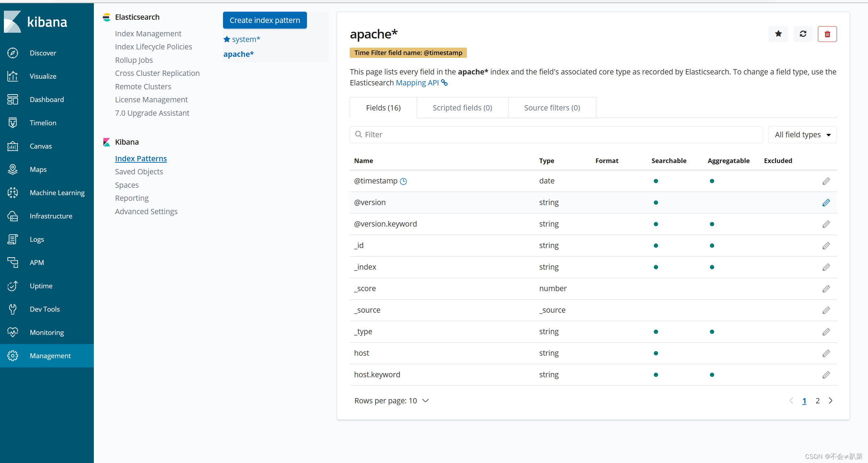Click Index Patterns link
Viewport: 868px width, 463px height.
141,158
